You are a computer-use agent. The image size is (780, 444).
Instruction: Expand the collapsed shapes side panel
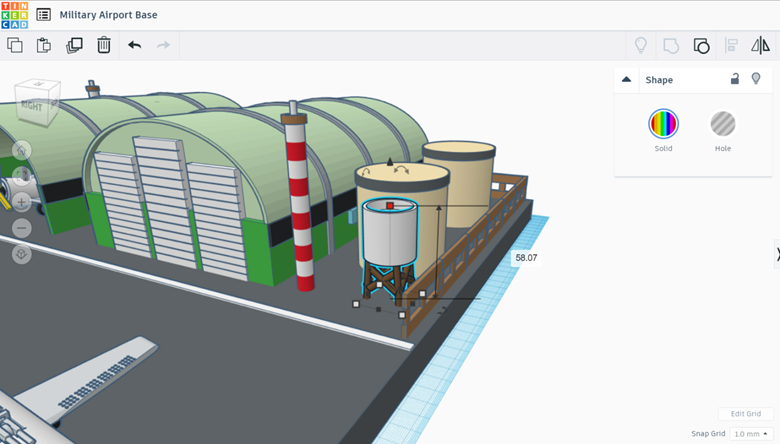(x=777, y=254)
